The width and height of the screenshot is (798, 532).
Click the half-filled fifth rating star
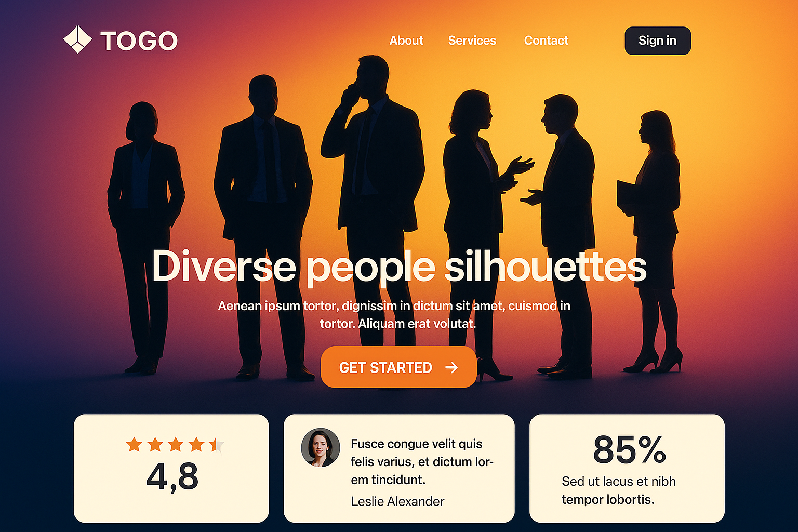click(x=217, y=445)
